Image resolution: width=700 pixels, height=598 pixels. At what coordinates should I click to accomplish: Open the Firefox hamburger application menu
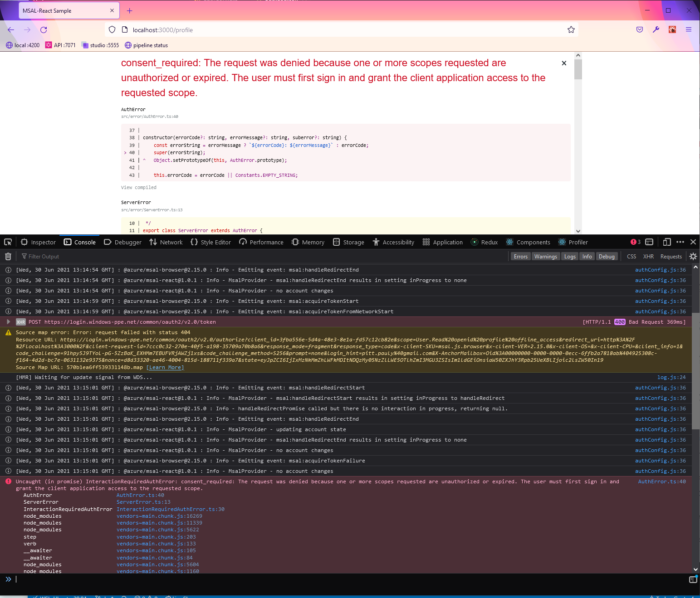689,29
